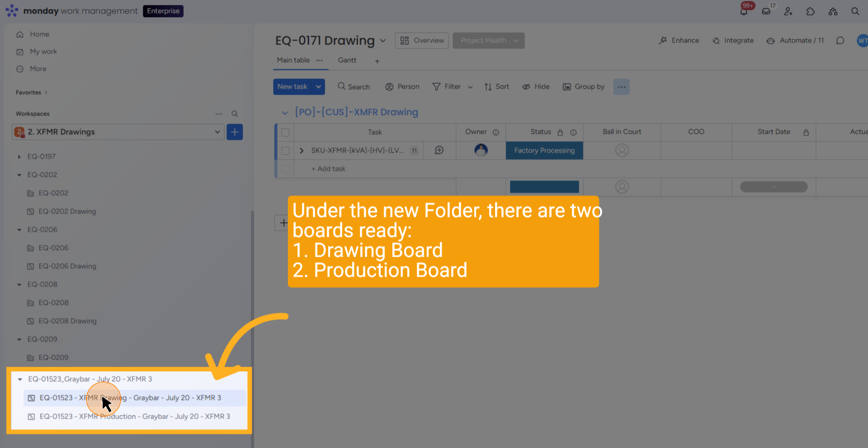Expand the Favorites section
Viewport: 868px width, 448px height.
32,92
